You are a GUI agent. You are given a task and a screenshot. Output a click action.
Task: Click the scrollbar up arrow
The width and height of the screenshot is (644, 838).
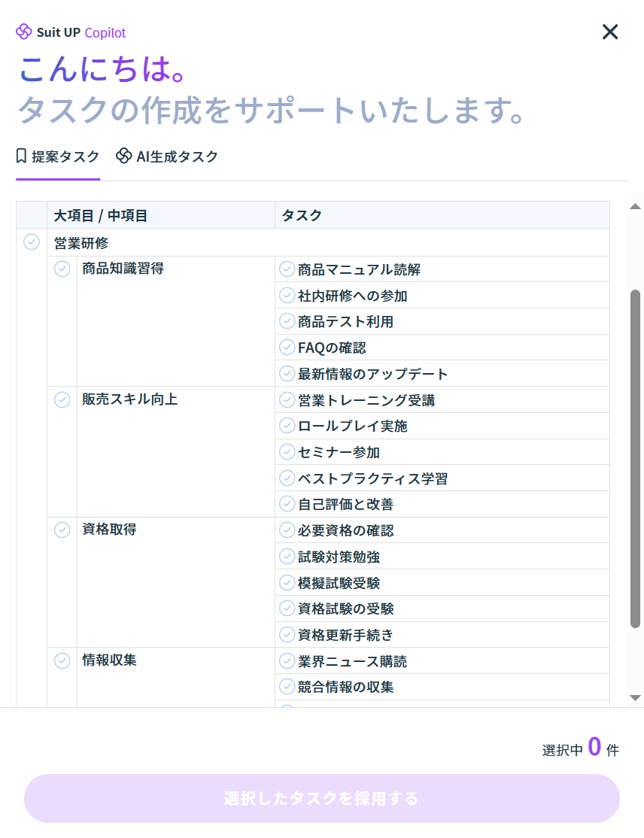[635, 207]
